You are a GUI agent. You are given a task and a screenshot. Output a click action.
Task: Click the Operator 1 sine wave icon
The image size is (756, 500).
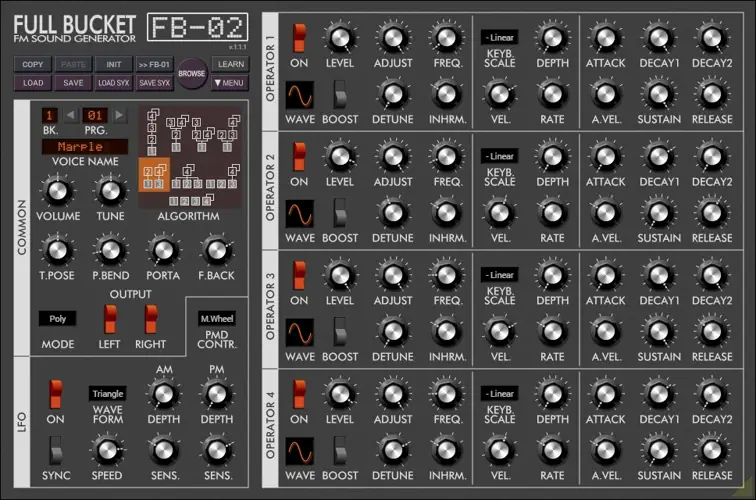pos(299,96)
